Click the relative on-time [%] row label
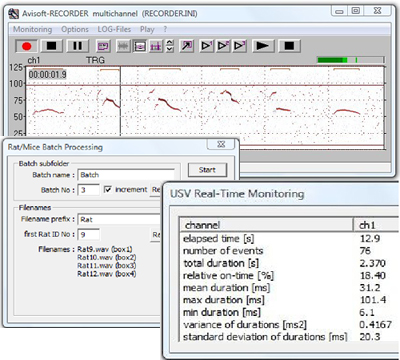 click(x=228, y=276)
